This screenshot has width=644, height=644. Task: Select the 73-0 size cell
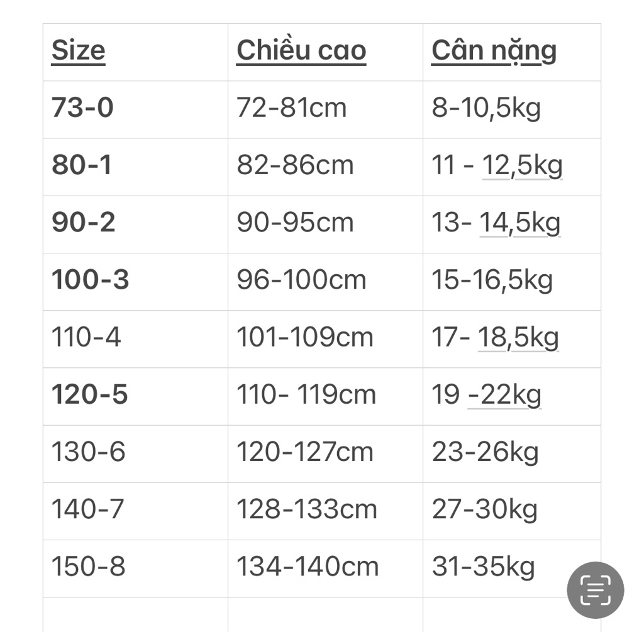click(x=82, y=108)
